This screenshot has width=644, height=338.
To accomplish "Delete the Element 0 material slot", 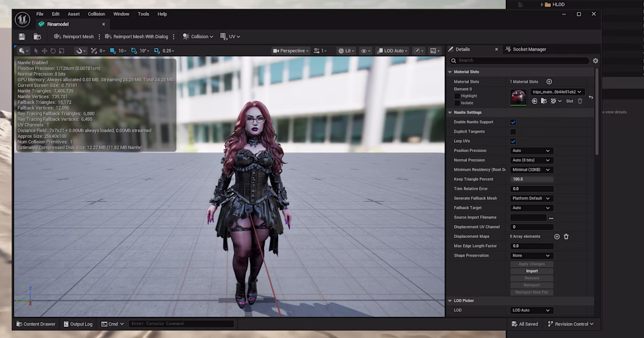I will [580, 101].
